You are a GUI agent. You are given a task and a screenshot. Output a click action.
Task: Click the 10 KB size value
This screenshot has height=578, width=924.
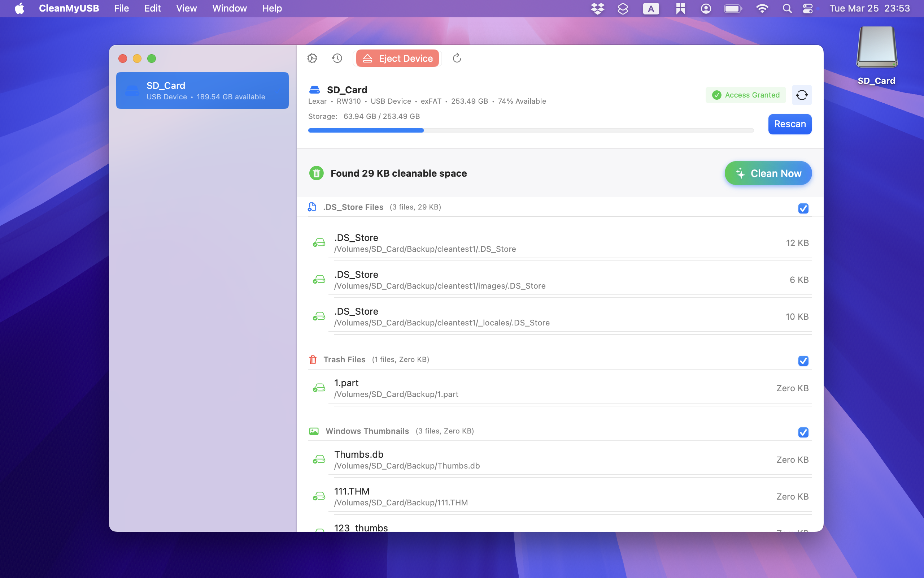pos(797,316)
